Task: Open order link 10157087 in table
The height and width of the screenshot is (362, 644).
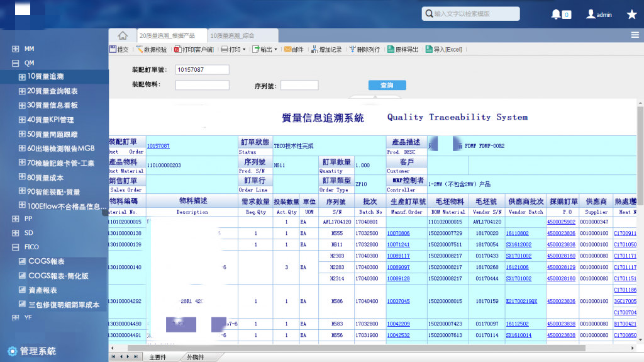Action: pyautogui.click(x=158, y=145)
